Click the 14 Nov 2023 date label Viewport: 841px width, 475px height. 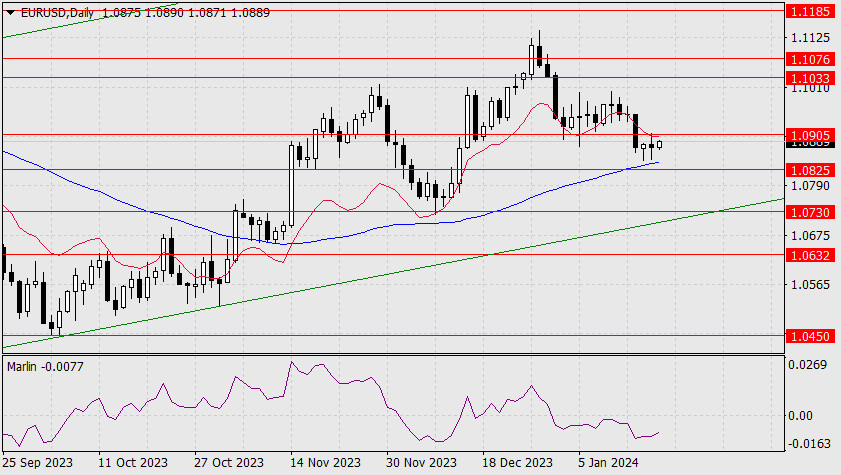pos(326,462)
